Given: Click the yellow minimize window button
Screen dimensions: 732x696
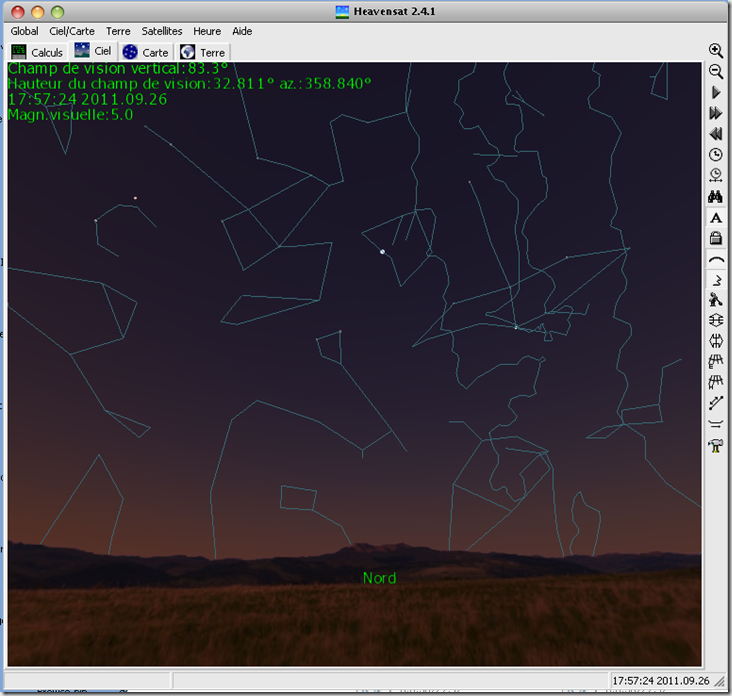Looking at the screenshot, I should pyautogui.click(x=38, y=12).
